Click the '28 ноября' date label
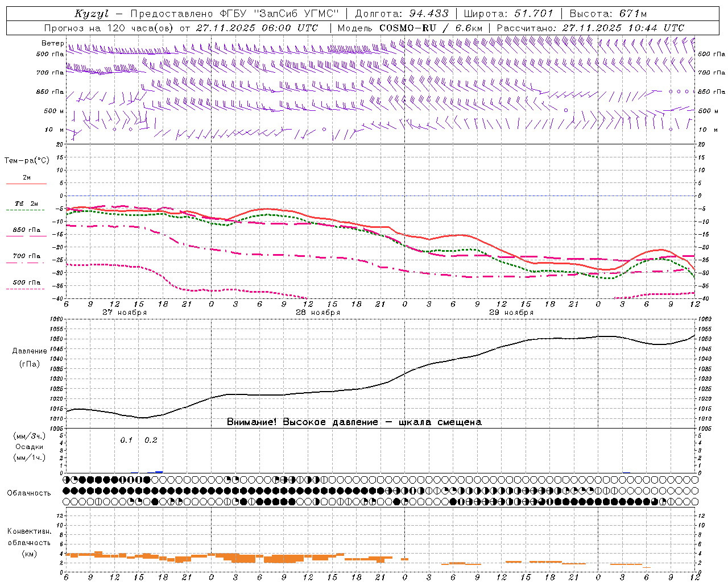This screenshot has height=582, width=728. point(318,313)
